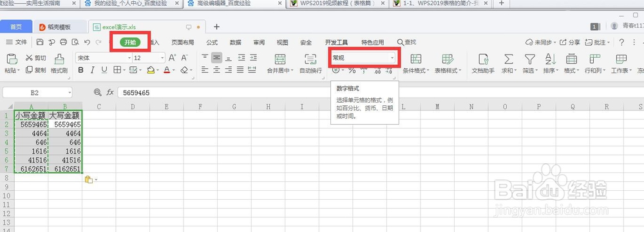Switch to View (视图) tab

(x=282, y=42)
